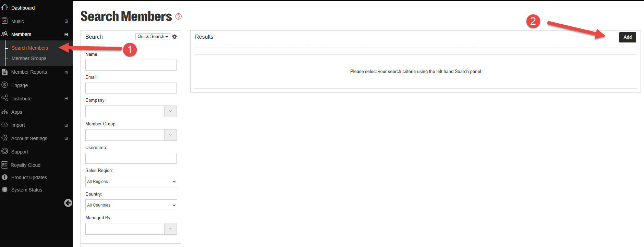Open the Product Updates link
The image size is (644, 247).
click(x=29, y=177)
